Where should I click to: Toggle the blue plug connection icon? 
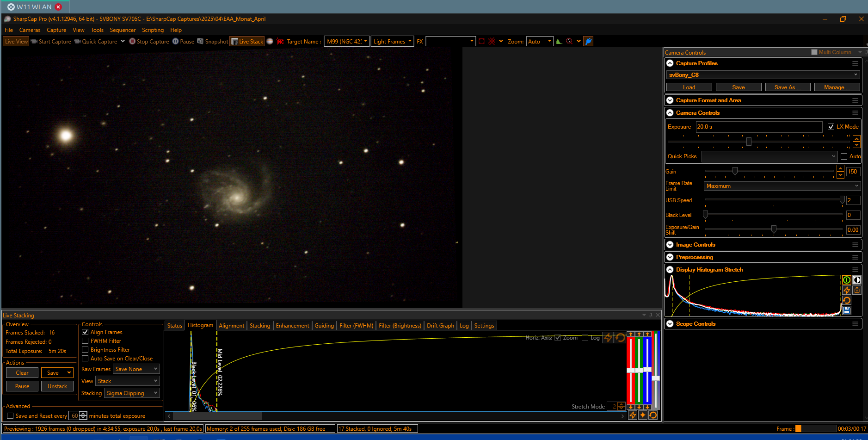[588, 42]
